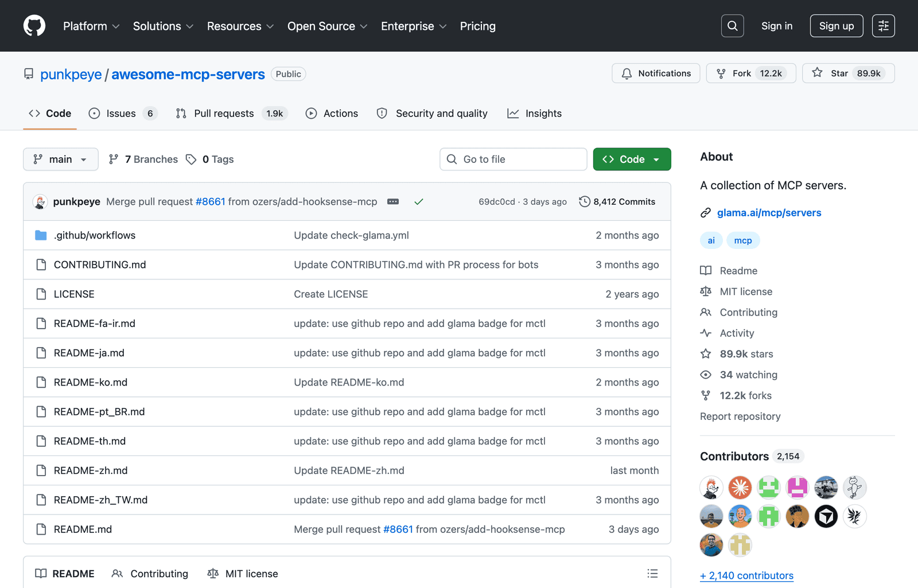Open commit "Create LICENSE"
This screenshot has width=918, height=588.
(x=331, y=294)
